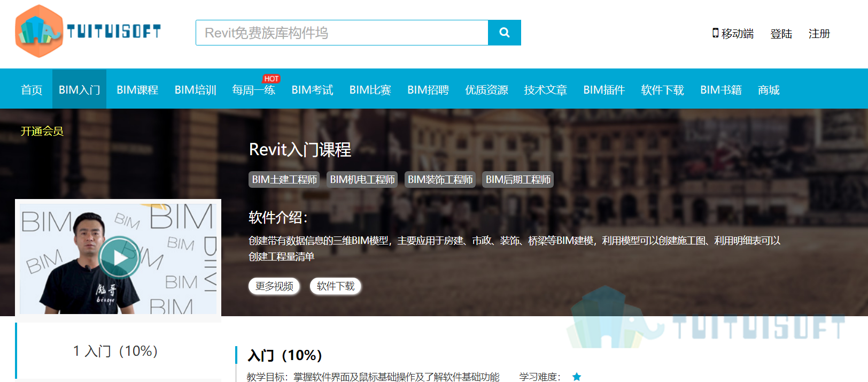Select the BIM装饰工程师 tag
This screenshot has height=382, width=868.
(x=440, y=180)
